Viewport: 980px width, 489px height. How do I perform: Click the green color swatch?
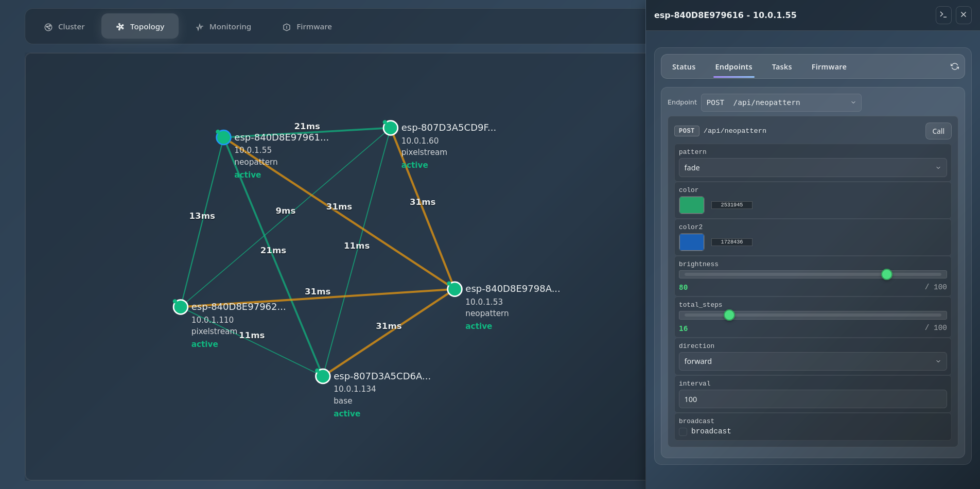[691, 205]
